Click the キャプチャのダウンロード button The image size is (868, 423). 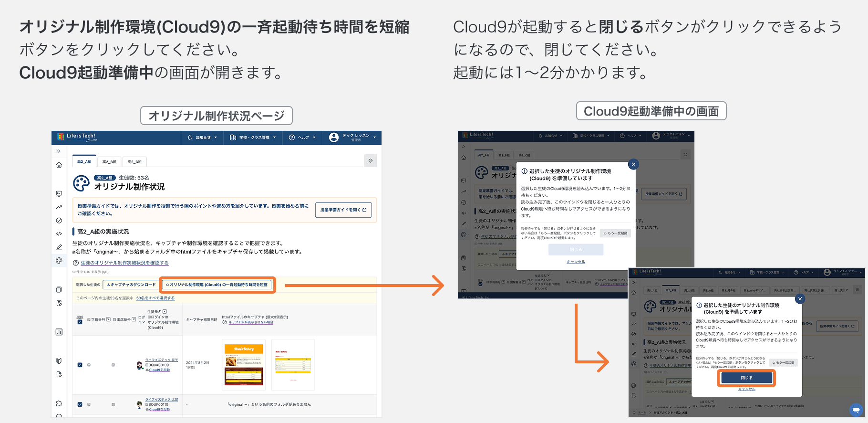point(131,285)
